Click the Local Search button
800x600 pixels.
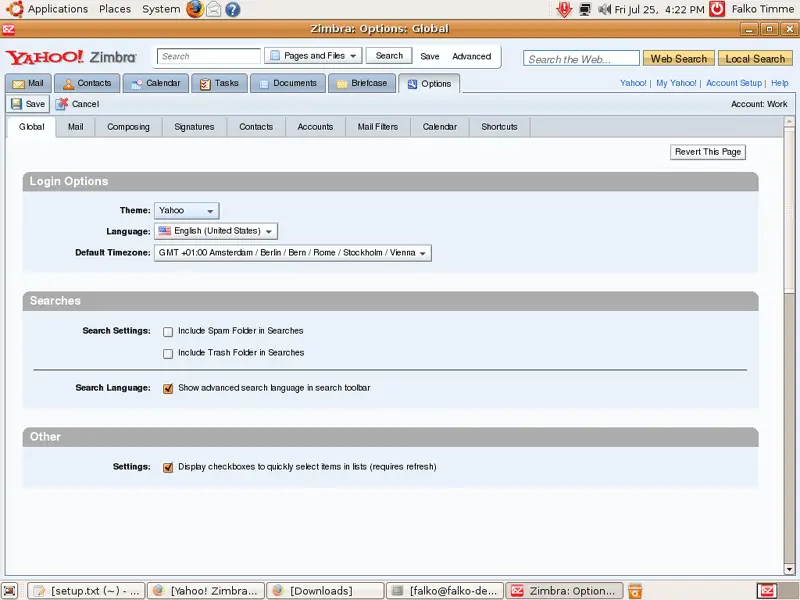coord(755,59)
